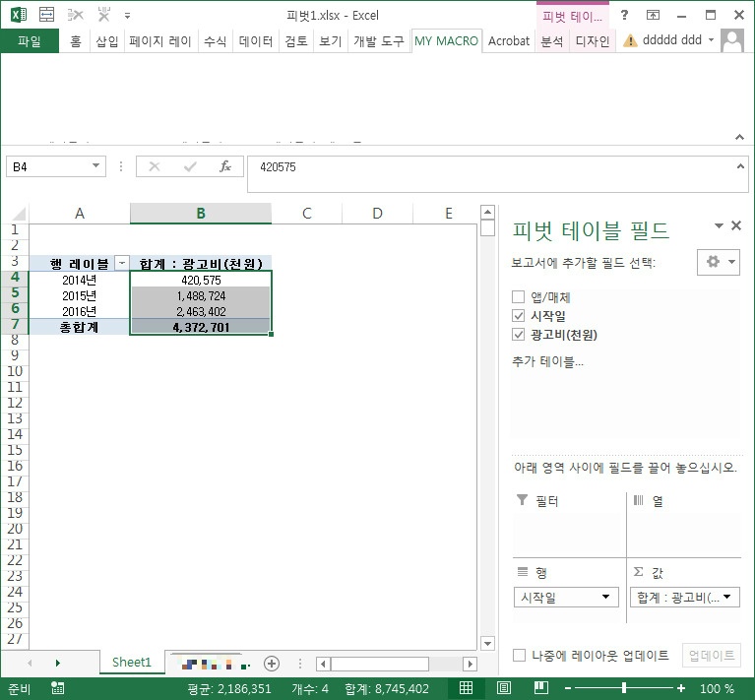Screen dimensions: 755x700
Task: Open Insert Function fx icon
Action: (x=225, y=166)
